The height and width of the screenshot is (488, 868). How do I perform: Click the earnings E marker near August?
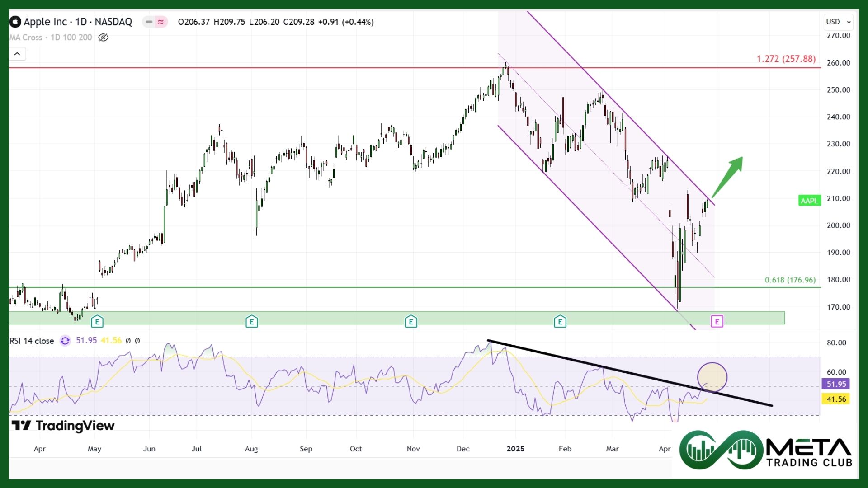coord(251,322)
